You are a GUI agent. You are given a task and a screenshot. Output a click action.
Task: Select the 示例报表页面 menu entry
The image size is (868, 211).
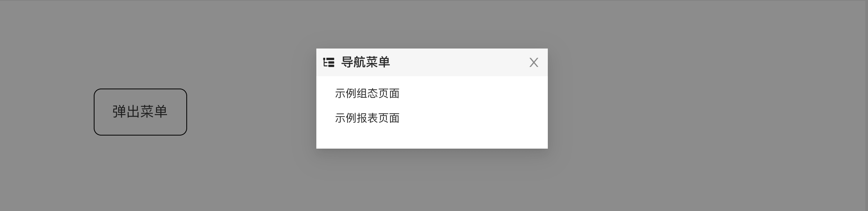[x=367, y=118]
